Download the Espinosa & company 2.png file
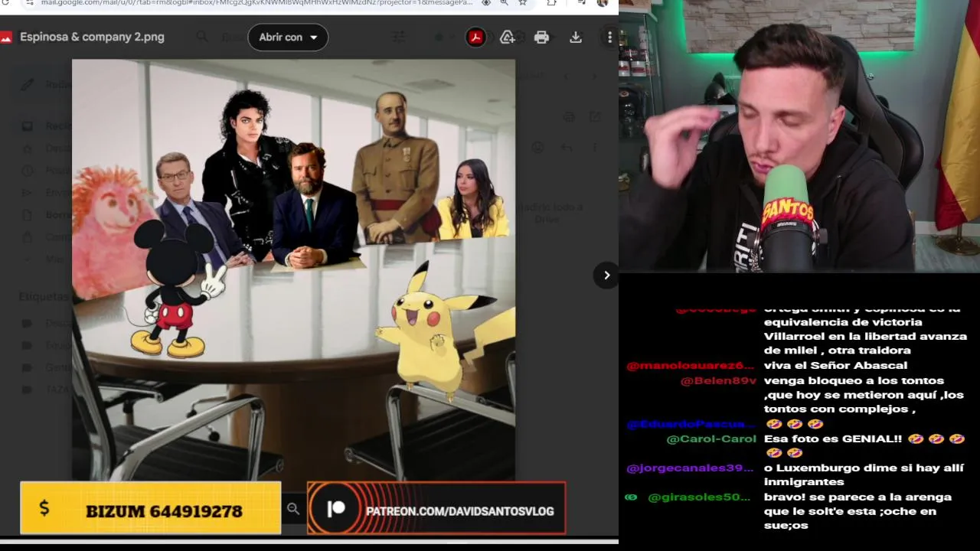Screen dimensions: 980x551 click(x=576, y=37)
